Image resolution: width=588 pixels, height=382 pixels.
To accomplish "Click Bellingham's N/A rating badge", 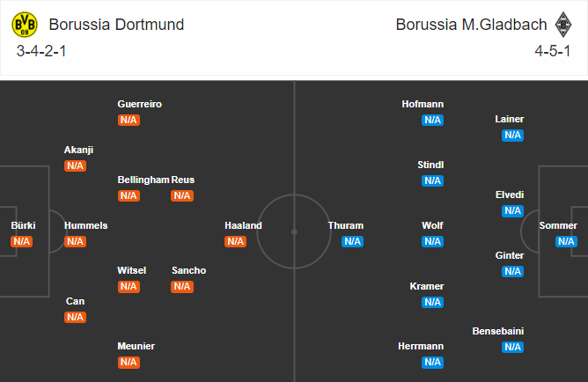I will point(129,195).
